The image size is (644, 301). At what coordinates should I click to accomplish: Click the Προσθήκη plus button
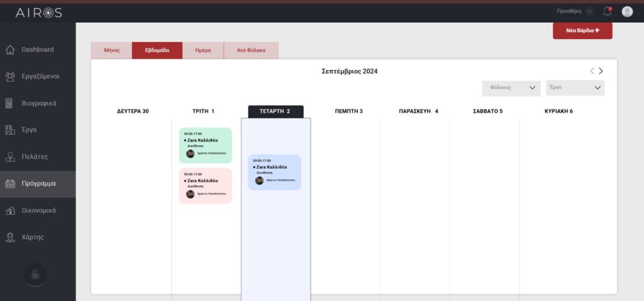(589, 11)
